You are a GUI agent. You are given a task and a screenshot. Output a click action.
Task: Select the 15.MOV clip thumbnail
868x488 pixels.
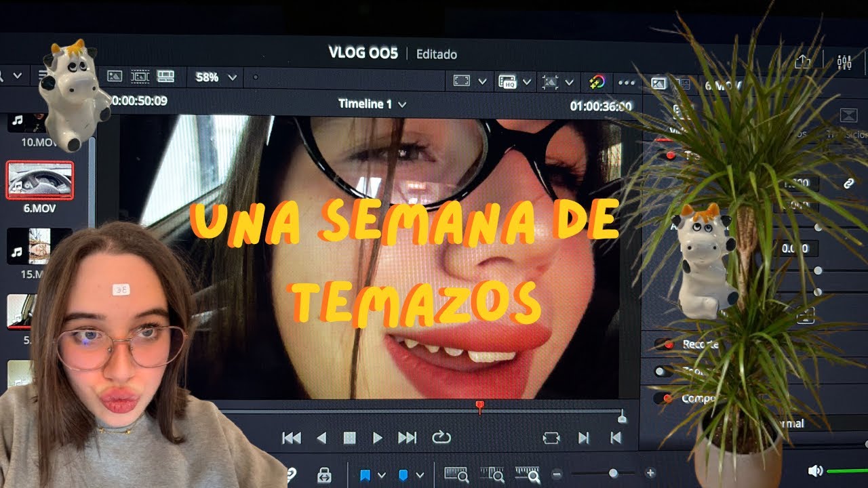(39, 246)
